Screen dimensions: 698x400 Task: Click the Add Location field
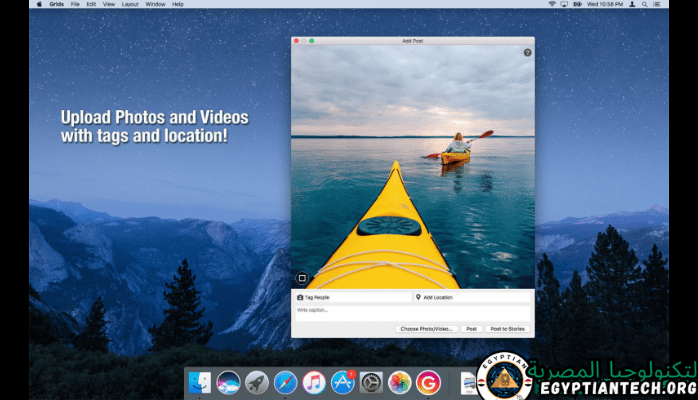tap(471, 297)
